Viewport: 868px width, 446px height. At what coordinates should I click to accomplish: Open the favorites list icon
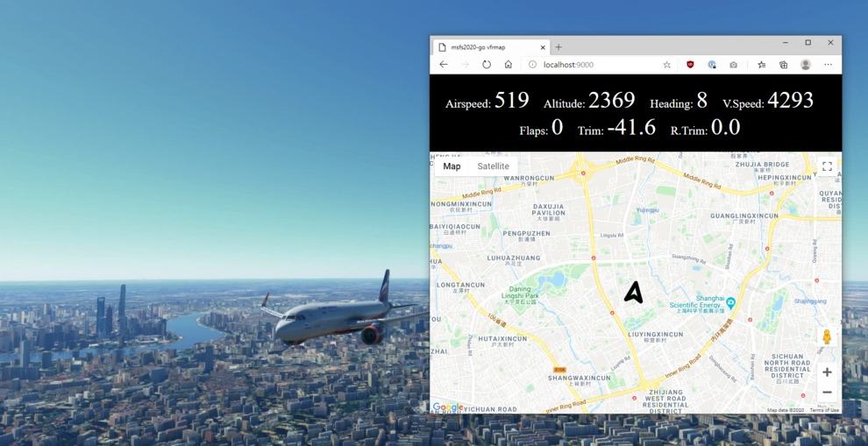click(x=762, y=65)
